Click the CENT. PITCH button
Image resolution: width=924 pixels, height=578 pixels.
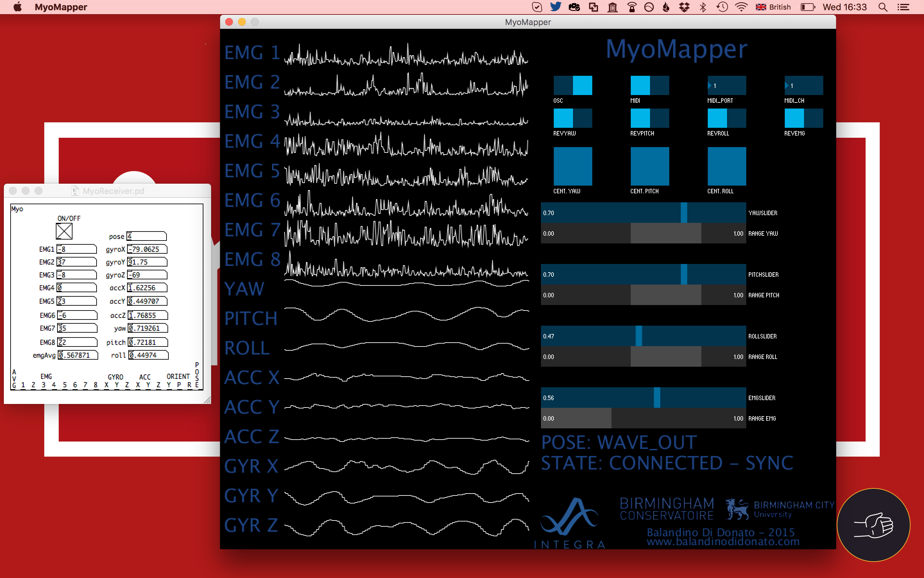tap(649, 166)
